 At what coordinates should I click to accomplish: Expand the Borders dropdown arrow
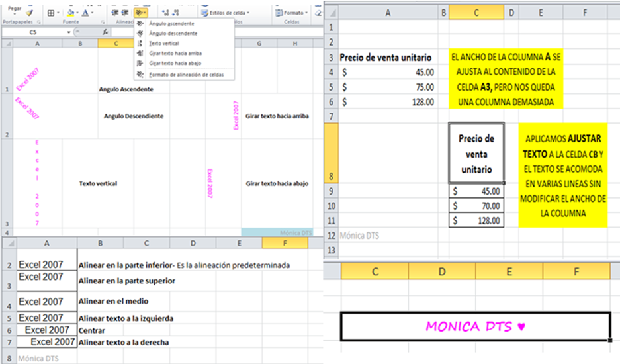58,13
